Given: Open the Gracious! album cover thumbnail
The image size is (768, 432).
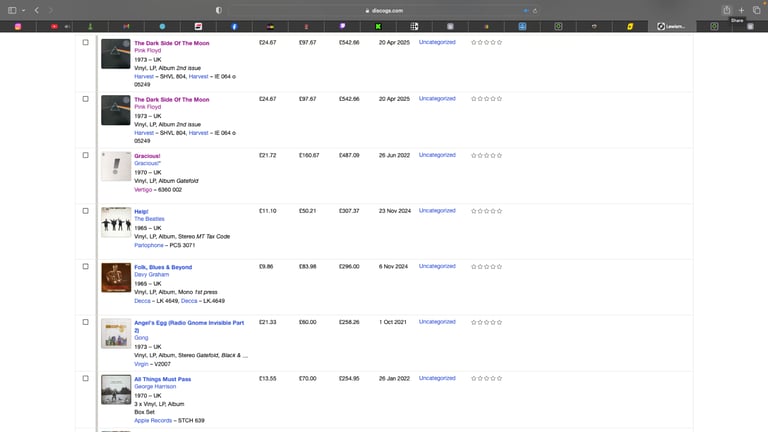Looking at the screenshot, I should [x=116, y=167].
